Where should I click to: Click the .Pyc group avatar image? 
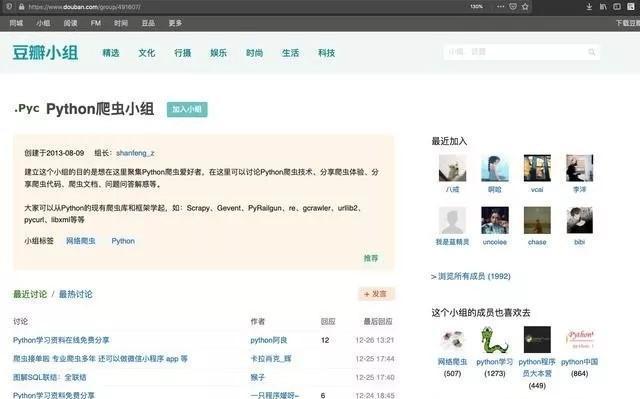[27, 109]
